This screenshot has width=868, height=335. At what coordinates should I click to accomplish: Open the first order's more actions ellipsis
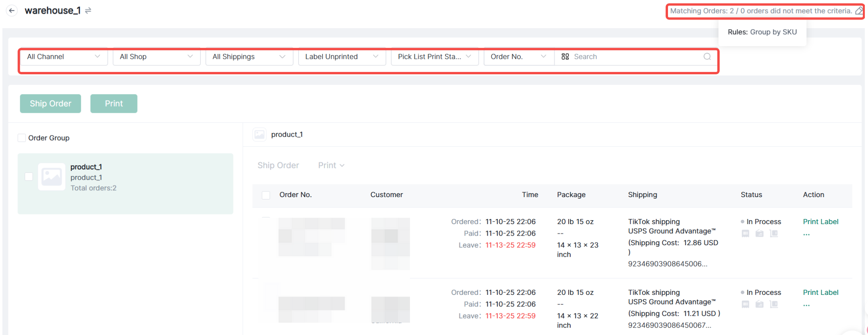click(806, 234)
